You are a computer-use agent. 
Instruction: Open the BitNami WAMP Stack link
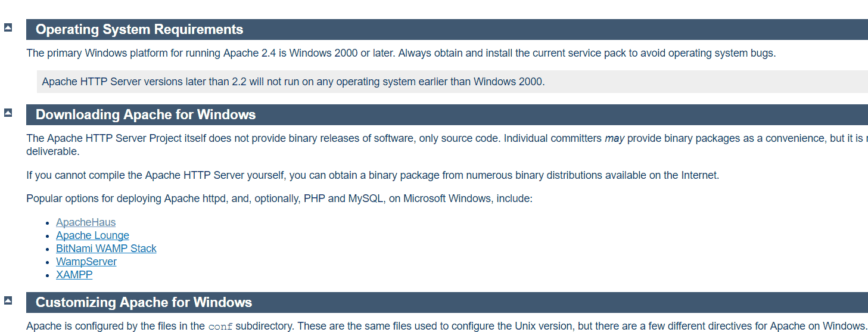coord(106,249)
